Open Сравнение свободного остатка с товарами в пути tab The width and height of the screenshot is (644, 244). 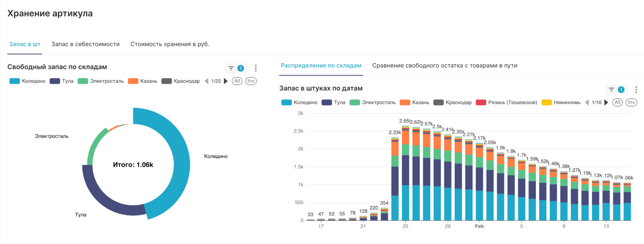(x=445, y=66)
